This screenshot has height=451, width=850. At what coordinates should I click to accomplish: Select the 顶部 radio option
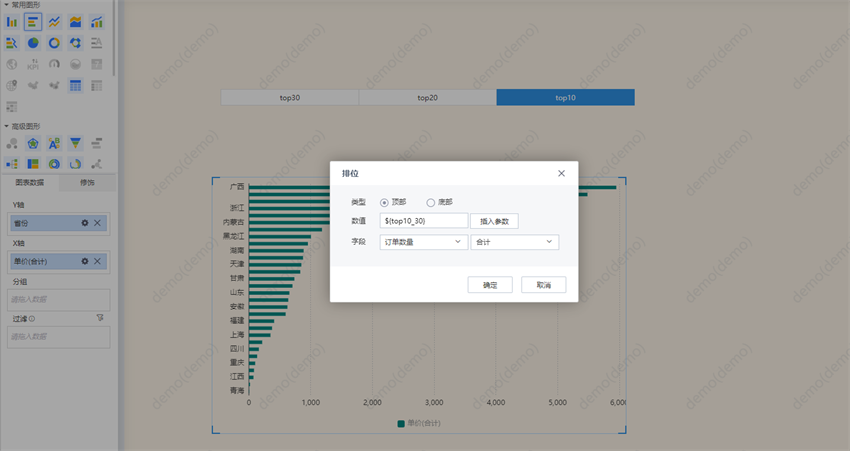(x=384, y=202)
